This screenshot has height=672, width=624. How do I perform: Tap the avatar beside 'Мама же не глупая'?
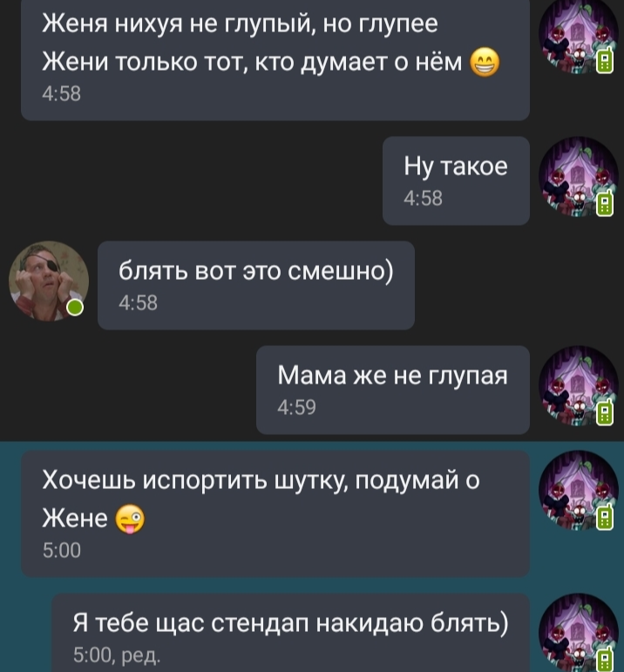[x=578, y=385]
